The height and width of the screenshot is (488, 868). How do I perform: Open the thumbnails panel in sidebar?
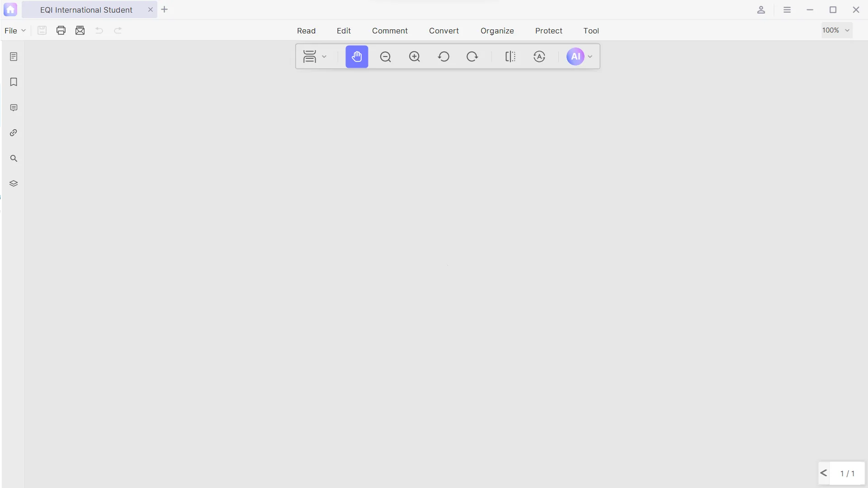point(14,56)
